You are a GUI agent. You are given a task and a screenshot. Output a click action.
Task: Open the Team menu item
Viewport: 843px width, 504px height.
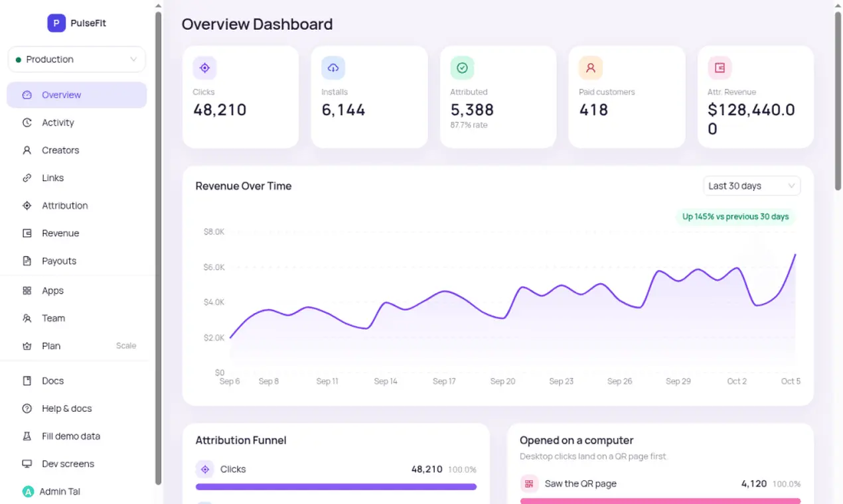tap(77, 318)
